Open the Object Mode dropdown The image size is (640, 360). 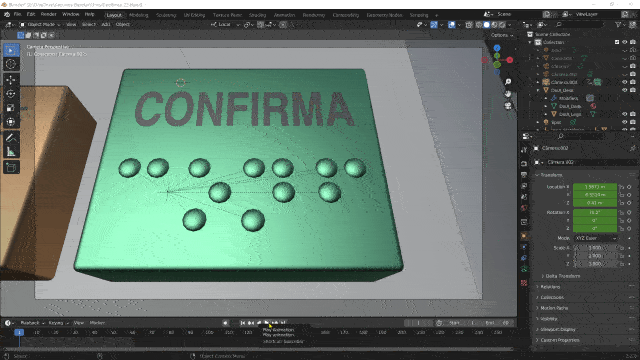pyautogui.click(x=40, y=24)
